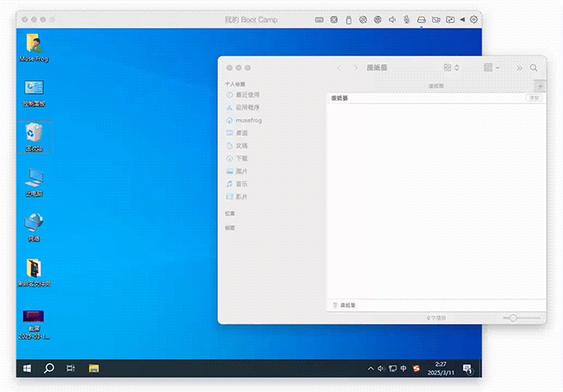Select the 废纸篓 tab in the Finder tab bar
This screenshot has width=563, height=392.
(x=436, y=86)
